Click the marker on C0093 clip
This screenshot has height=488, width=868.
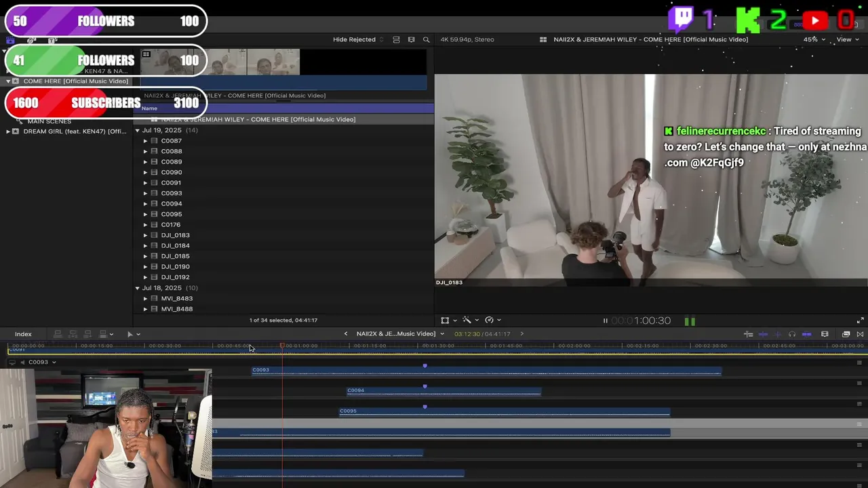coord(425,366)
